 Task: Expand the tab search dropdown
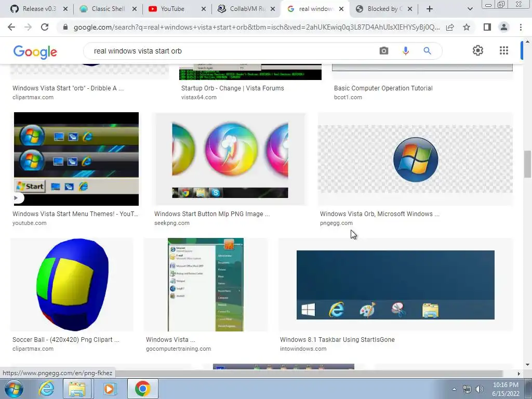click(x=470, y=9)
